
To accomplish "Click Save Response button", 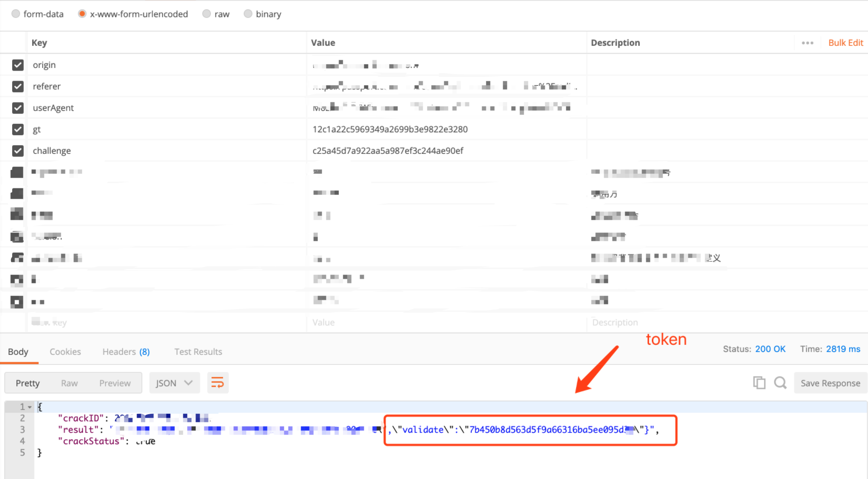I will coord(830,383).
